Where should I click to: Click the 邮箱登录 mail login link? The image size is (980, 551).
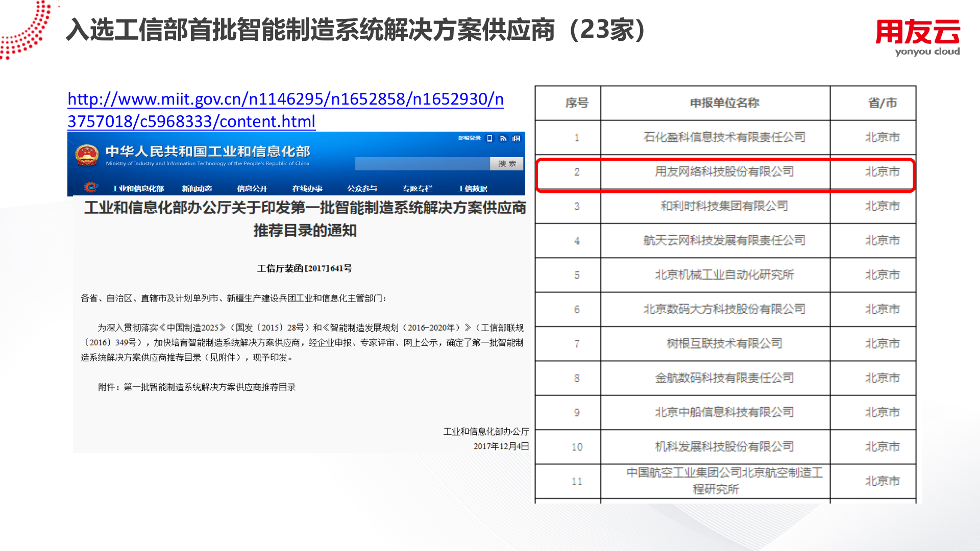pos(469,138)
